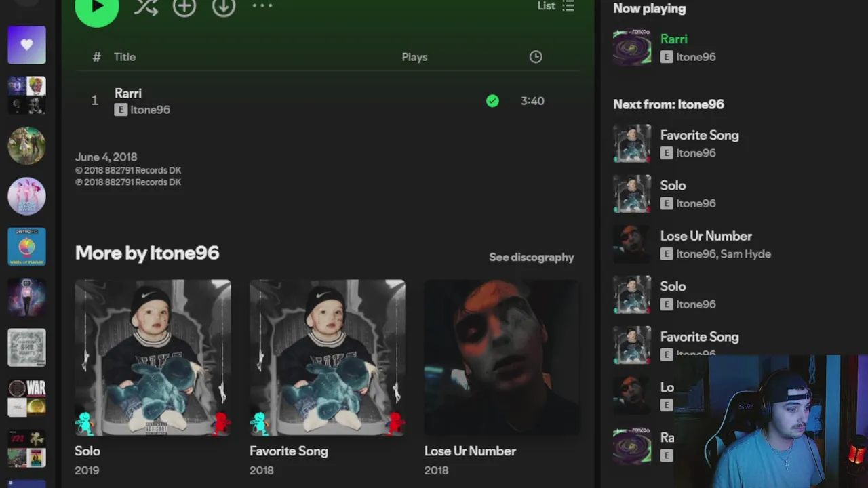Click green Rarri title in Now playing
The height and width of the screenshot is (488, 868).
[673, 39]
